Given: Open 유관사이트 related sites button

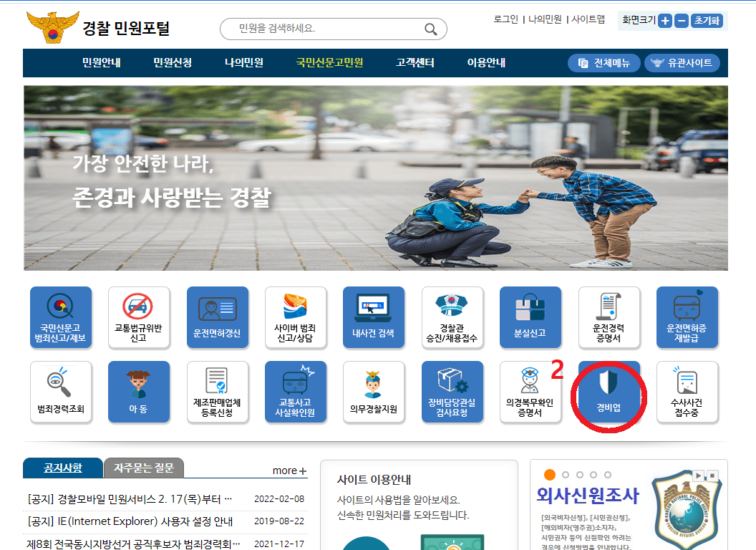Looking at the screenshot, I should [682, 63].
